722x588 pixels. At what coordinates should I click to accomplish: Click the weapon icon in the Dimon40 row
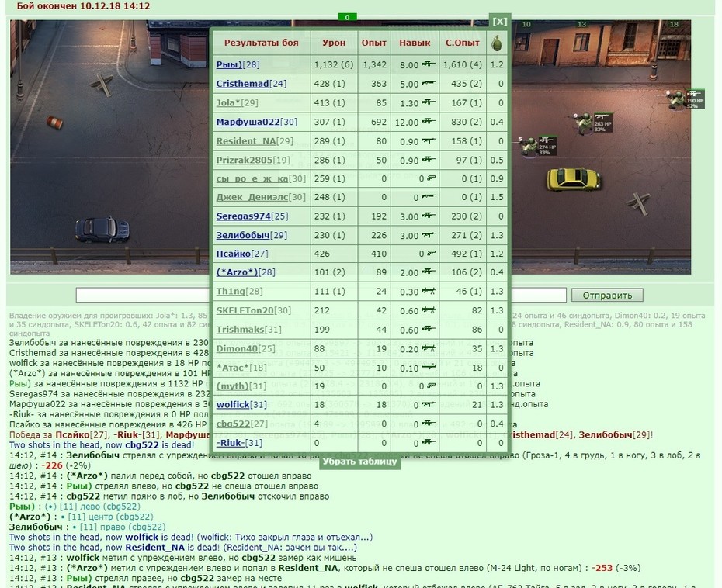[x=429, y=348]
